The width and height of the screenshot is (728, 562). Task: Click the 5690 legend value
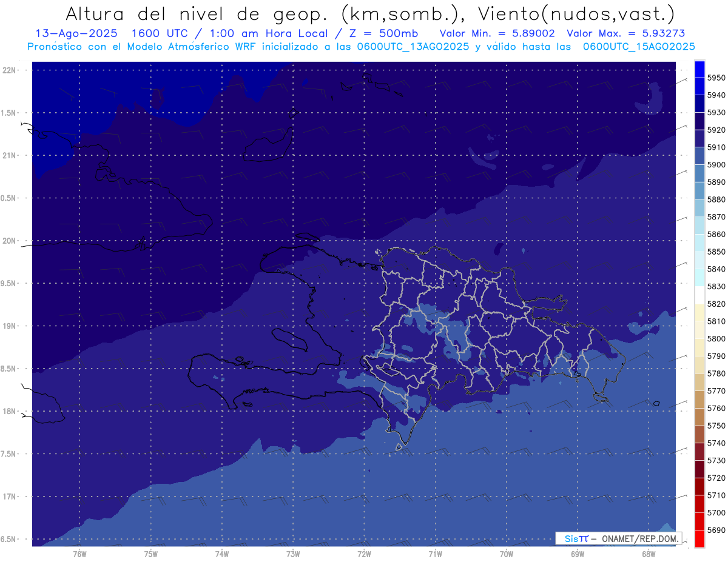point(716,530)
